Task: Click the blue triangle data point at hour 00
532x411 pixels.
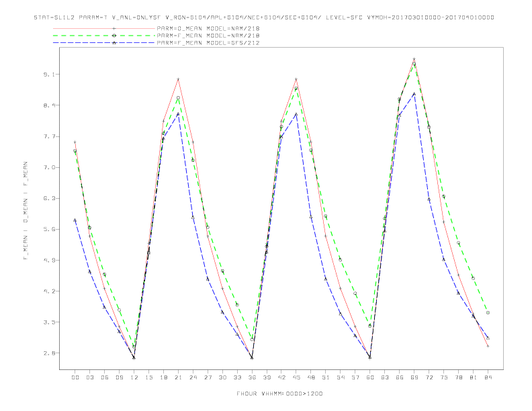Action: click(75, 220)
